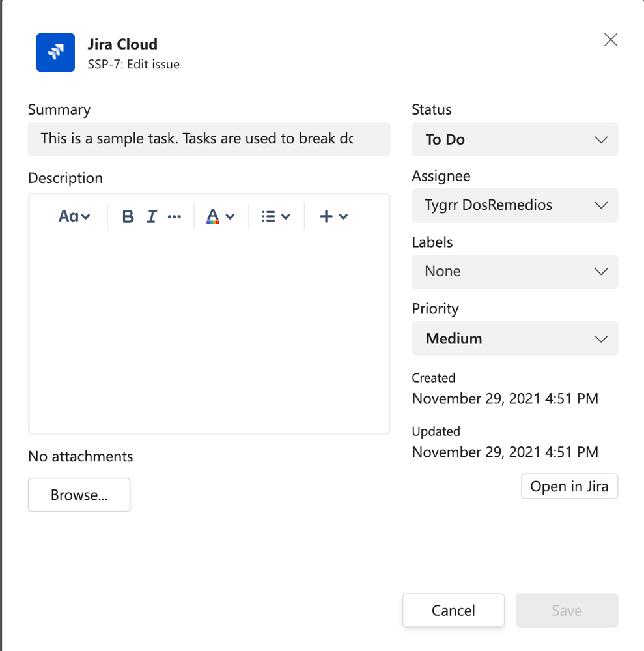This screenshot has height=651, width=644.
Task: Open the Labels dropdown showing None
Action: [x=515, y=272]
